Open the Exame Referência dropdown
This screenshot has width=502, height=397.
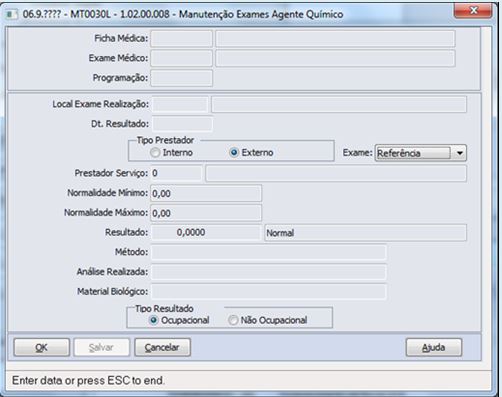coord(421,153)
